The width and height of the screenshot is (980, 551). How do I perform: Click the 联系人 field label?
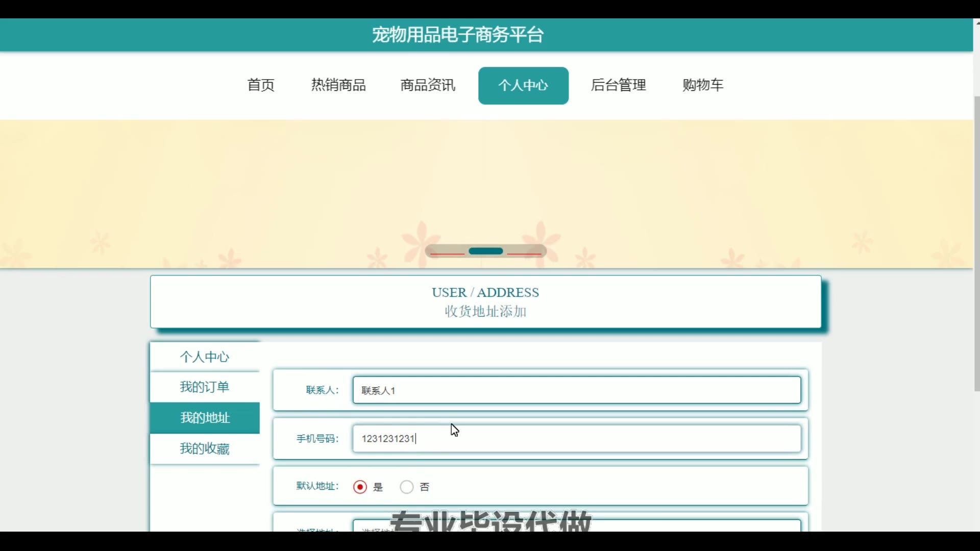pyautogui.click(x=323, y=390)
